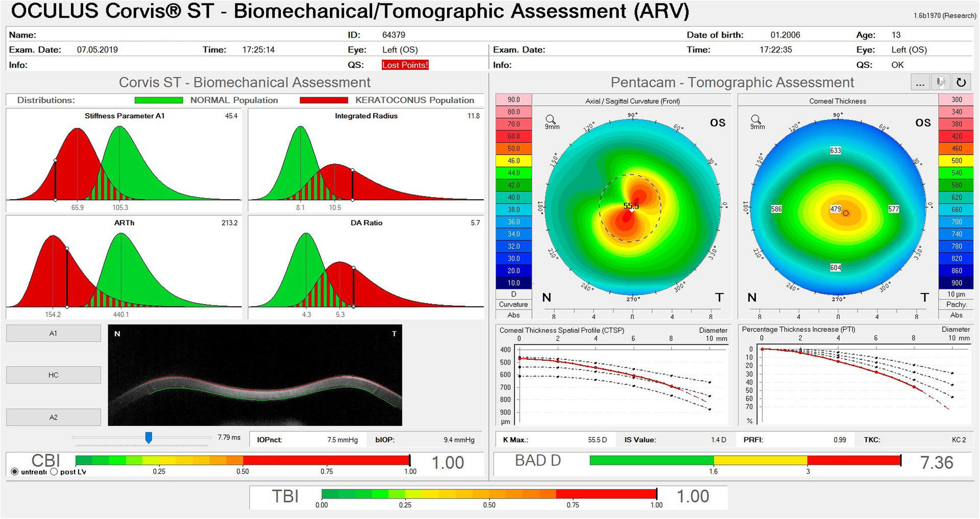Viewport: 980px width, 519px height.
Task: Click the magnifier icon on the Axial/Sagittal Curvature map
Action: pyautogui.click(x=551, y=120)
